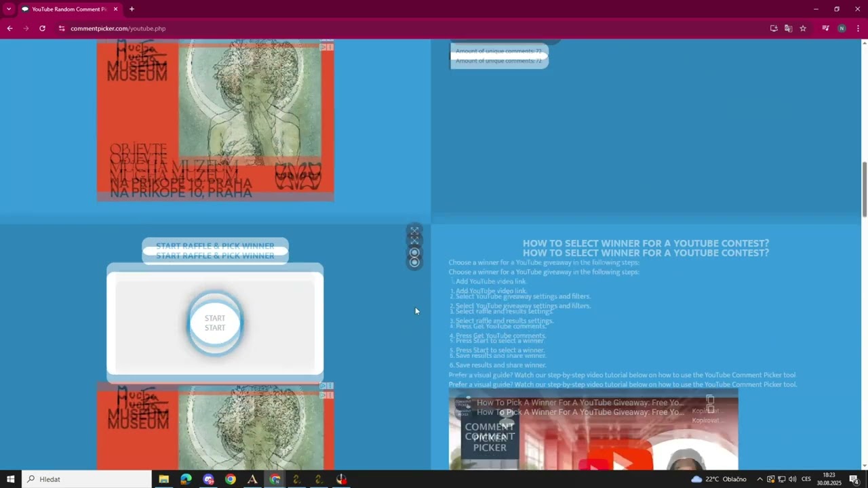Click 'Press Get YouTube comments.' step text
The width and height of the screenshot is (868, 488).
coord(500,331)
